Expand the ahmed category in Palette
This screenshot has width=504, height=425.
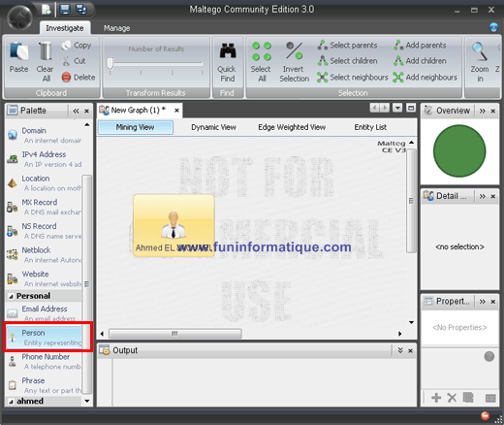click(11, 402)
